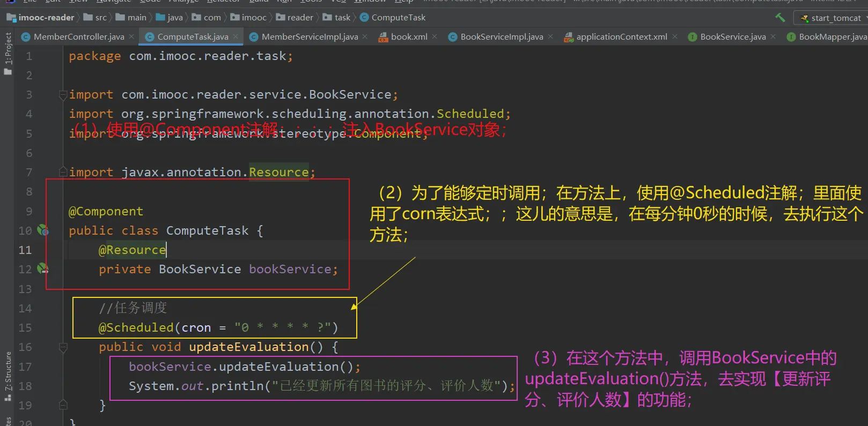
Task: Click the ComputeTask class breadcrumb
Action: coord(393,18)
